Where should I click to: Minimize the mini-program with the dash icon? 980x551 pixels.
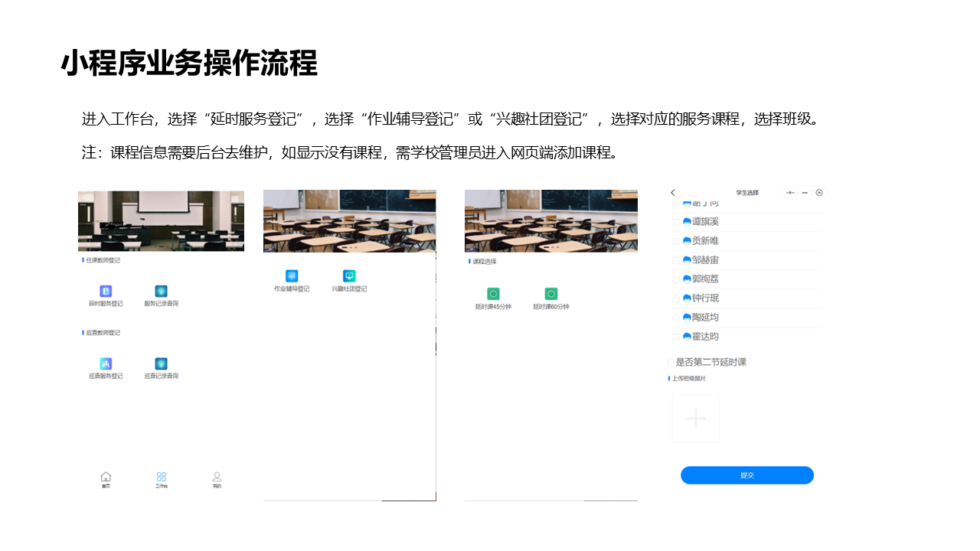coord(805,193)
